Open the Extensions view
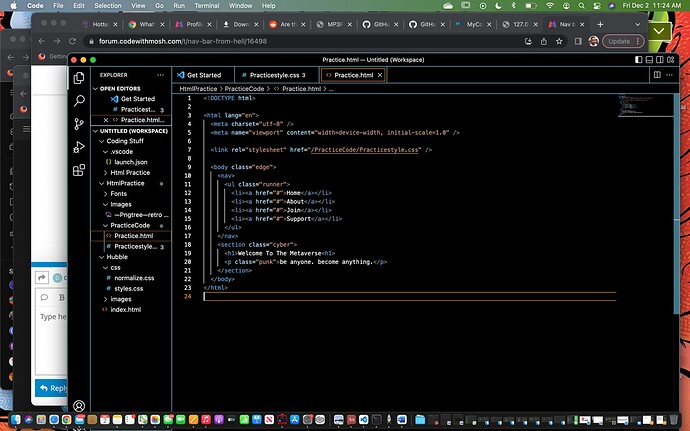Viewport: 690px width, 431px height. tap(79, 170)
